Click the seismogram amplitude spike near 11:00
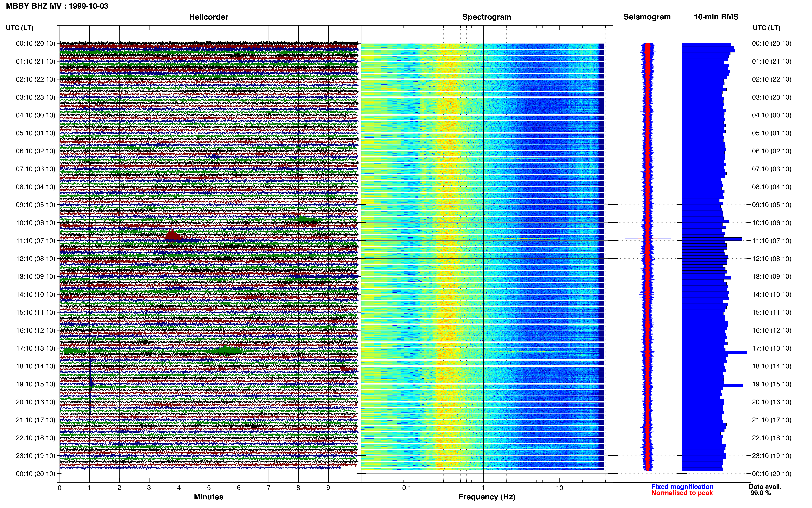This screenshot has height=508, width=812. click(648, 239)
